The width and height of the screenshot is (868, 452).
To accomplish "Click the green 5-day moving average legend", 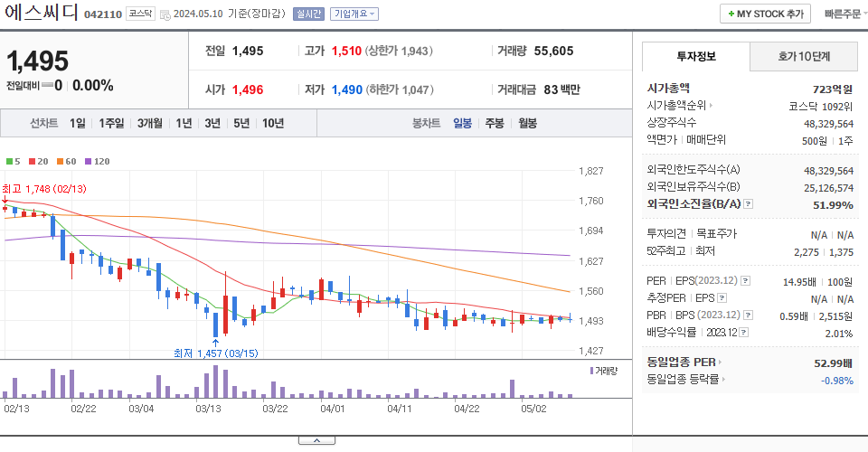I will [x=14, y=162].
